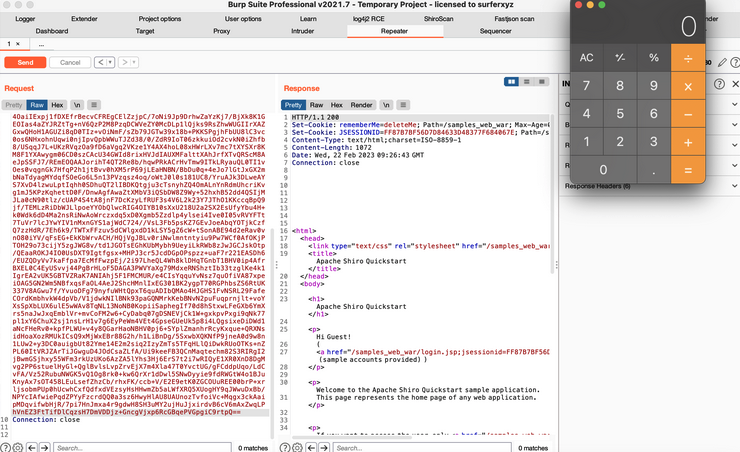Screen dimensions: 740x452
Task: Switch response view to Render
Action: 362,105
